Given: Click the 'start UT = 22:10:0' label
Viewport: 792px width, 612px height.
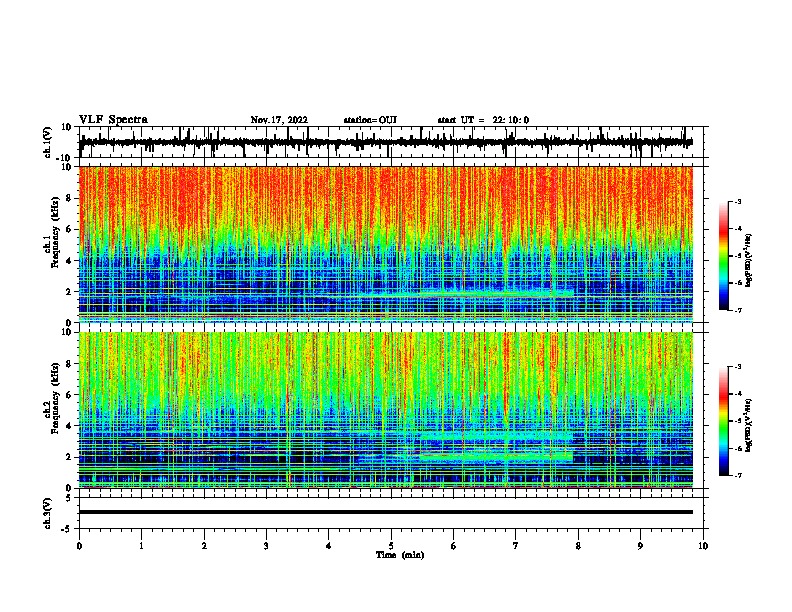Looking at the screenshot, I should (x=483, y=120).
